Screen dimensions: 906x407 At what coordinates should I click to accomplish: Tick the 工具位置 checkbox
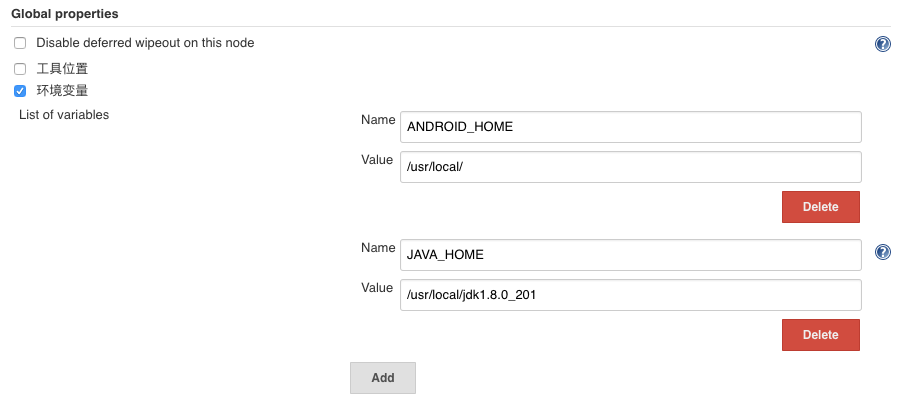[x=20, y=69]
